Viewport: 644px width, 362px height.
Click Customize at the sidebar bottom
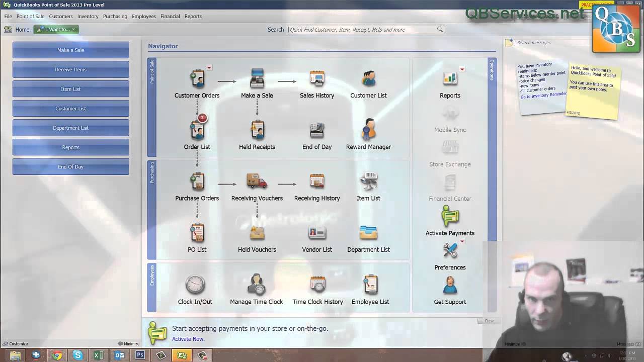[x=15, y=344]
